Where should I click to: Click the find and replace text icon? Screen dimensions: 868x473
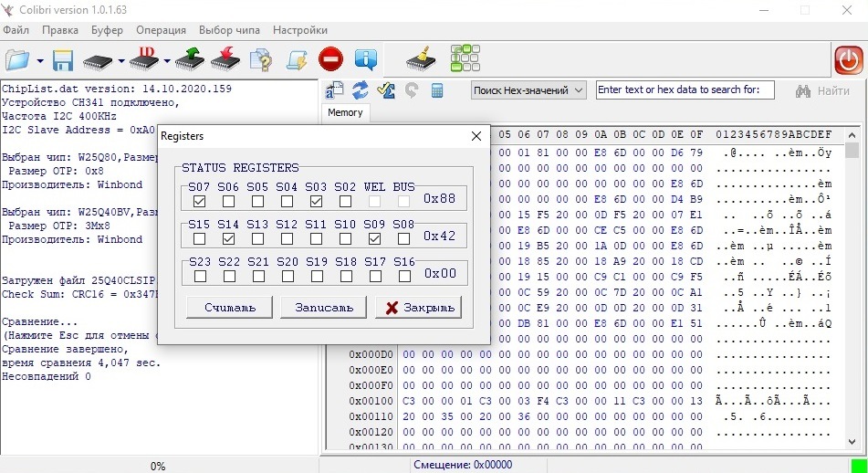point(334,90)
